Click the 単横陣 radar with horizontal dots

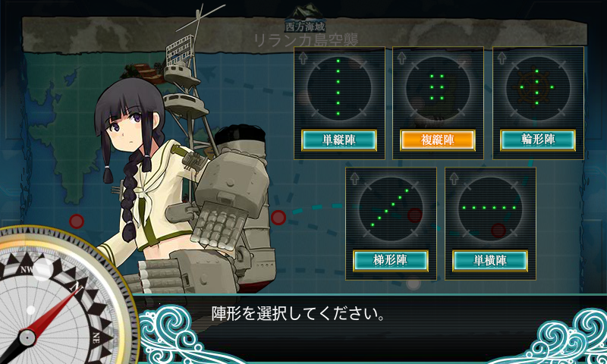pos(489,208)
